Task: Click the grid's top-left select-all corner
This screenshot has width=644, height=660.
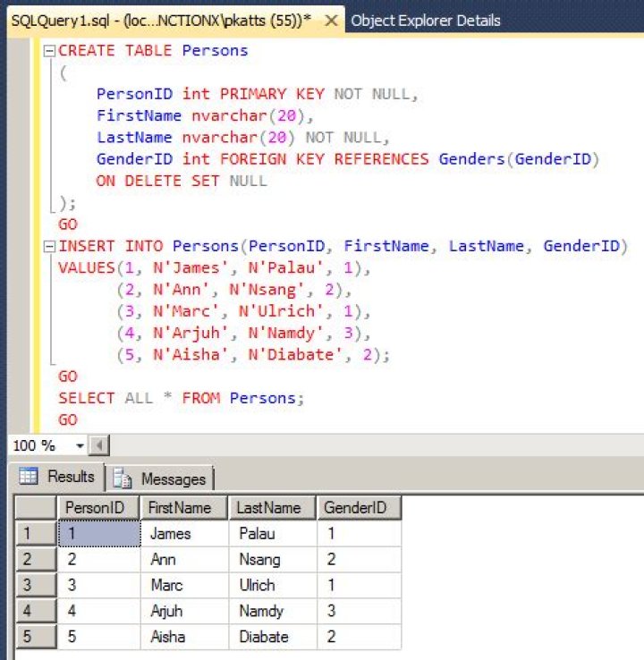Action: click(x=36, y=508)
